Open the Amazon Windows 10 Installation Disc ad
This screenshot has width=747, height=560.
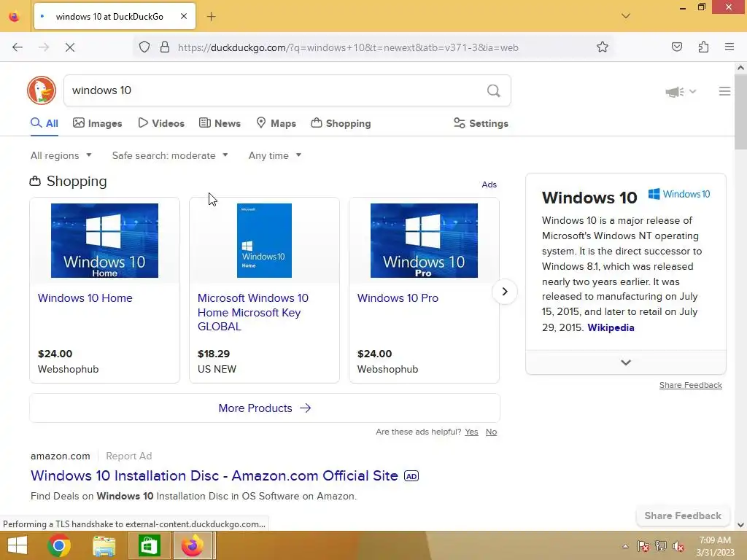coord(214,475)
